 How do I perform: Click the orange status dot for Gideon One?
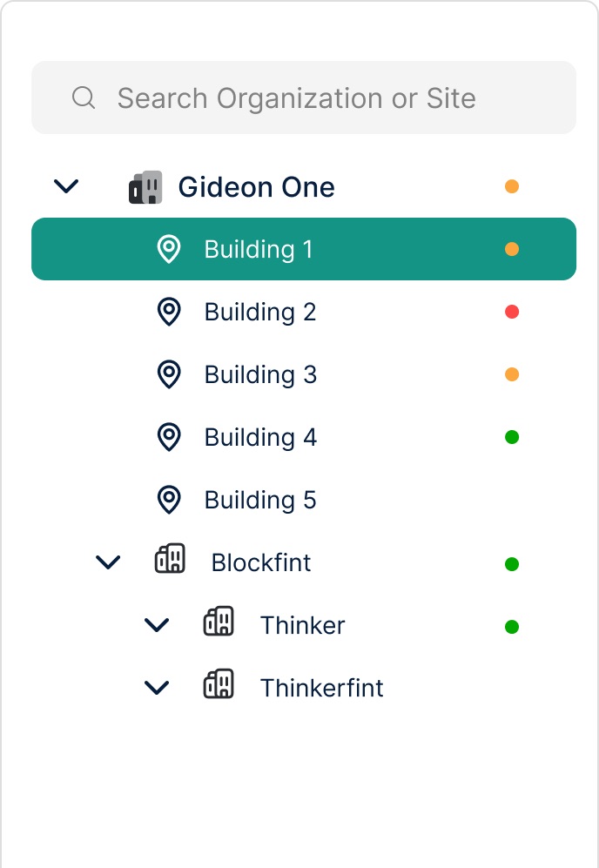[512, 186]
